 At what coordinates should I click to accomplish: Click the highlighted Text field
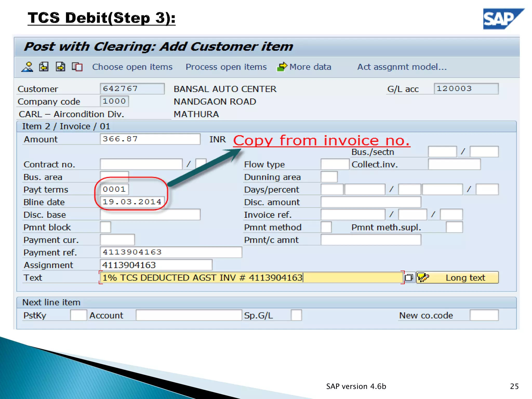click(x=251, y=277)
